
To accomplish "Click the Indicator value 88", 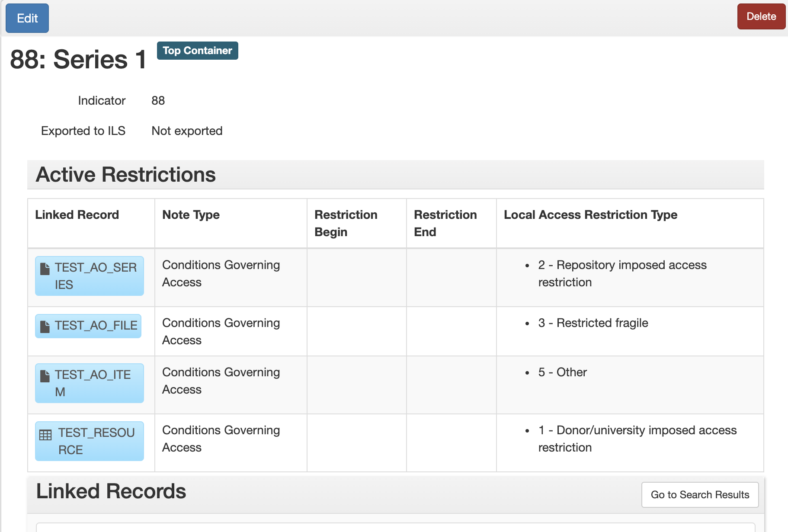I will pos(158,101).
